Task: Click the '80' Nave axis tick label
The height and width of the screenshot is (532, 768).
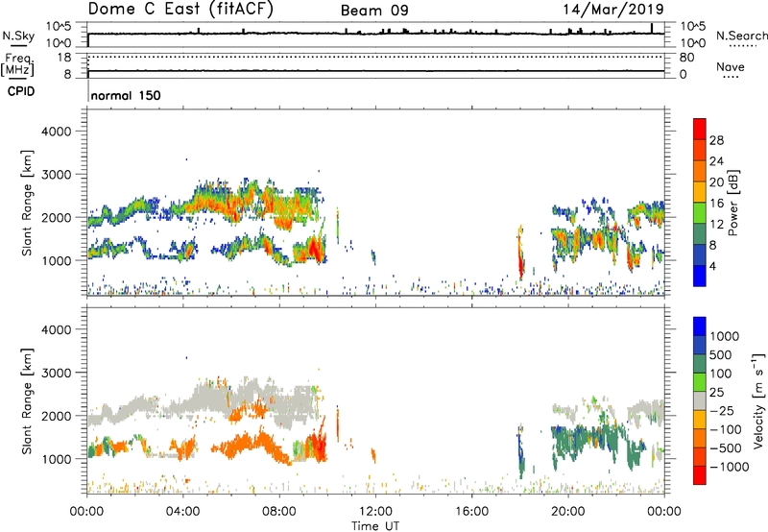Action: (686, 58)
